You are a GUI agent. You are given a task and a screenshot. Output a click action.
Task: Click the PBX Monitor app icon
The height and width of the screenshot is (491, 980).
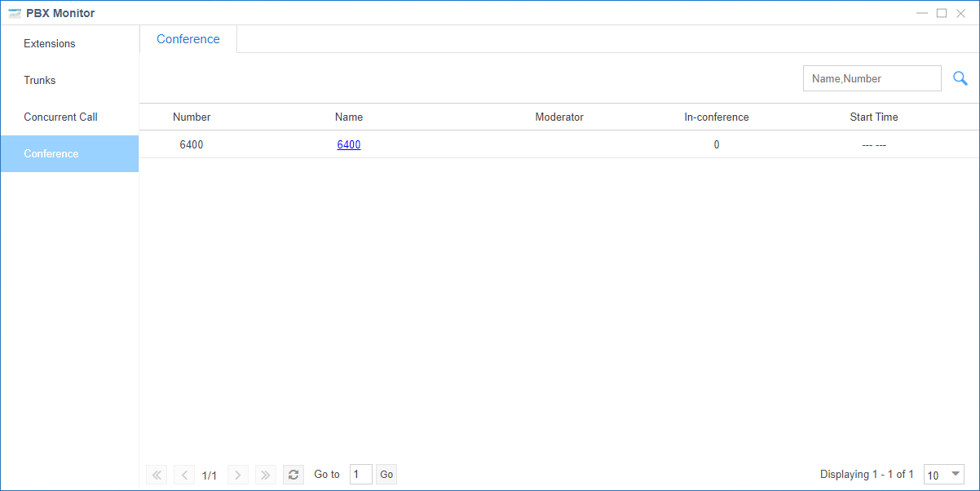coord(15,13)
